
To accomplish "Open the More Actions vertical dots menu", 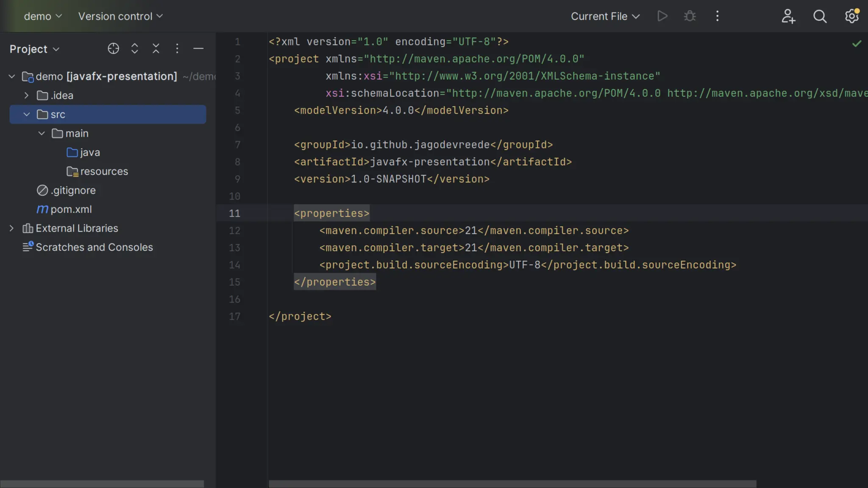I will [x=717, y=16].
